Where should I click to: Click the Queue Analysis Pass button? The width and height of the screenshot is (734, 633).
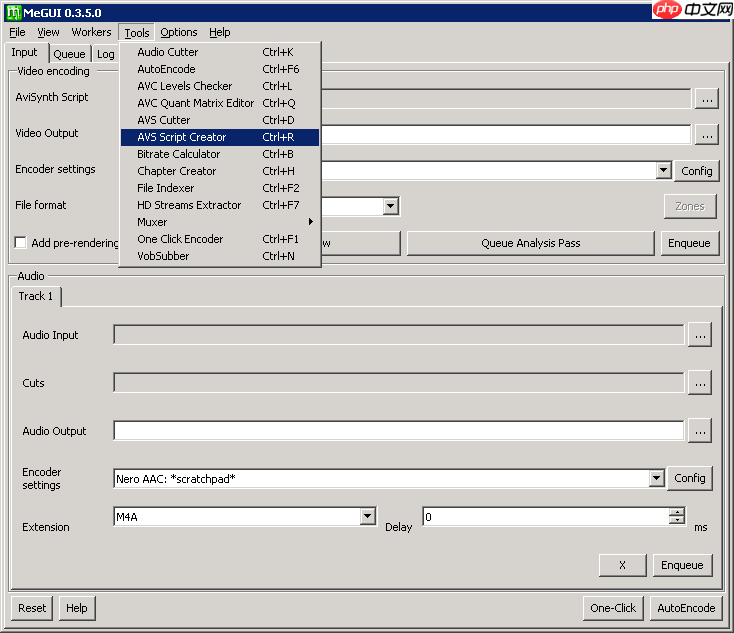(530, 243)
